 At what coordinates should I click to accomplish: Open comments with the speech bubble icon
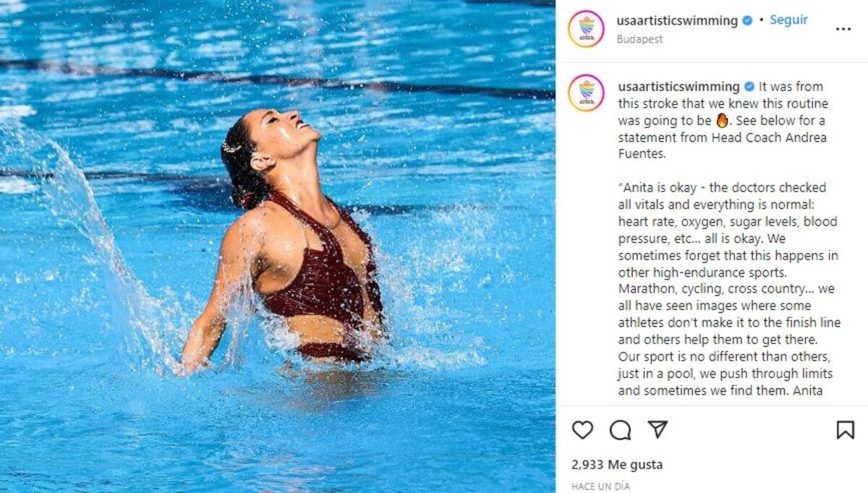pyautogui.click(x=620, y=430)
